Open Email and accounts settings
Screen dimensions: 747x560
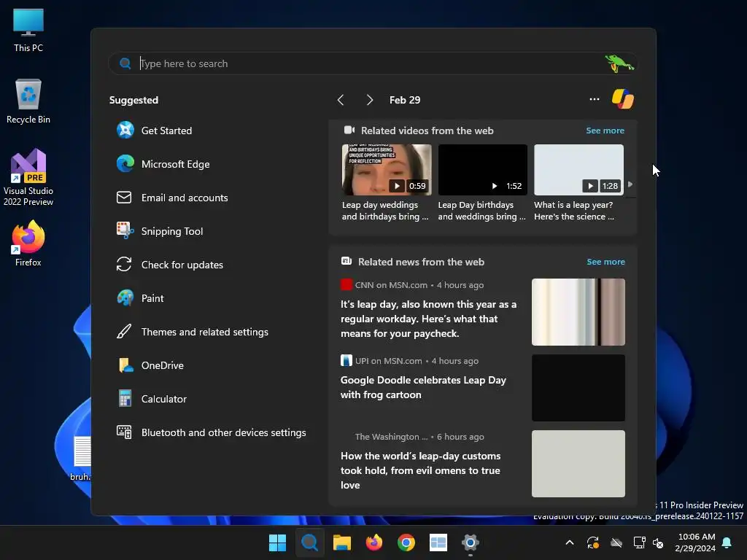pyautogui.click(x=172, y=198)
